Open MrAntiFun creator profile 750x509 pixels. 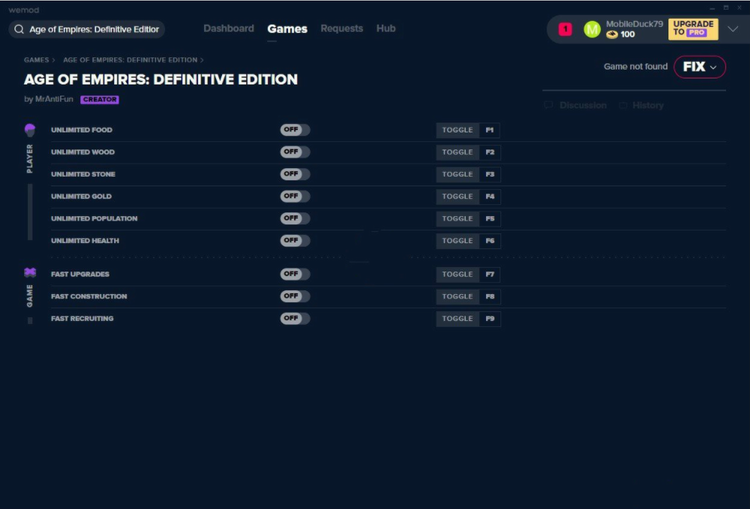54,99
